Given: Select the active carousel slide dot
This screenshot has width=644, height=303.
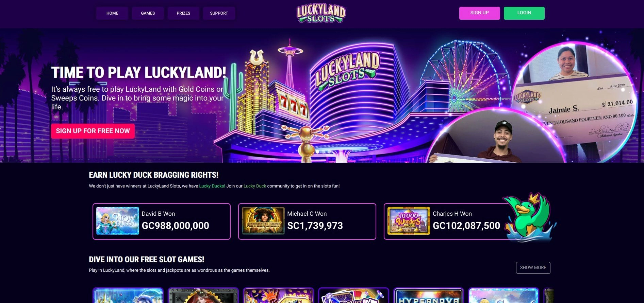Looking at the screenshot, I should click(x=317, y=152).
